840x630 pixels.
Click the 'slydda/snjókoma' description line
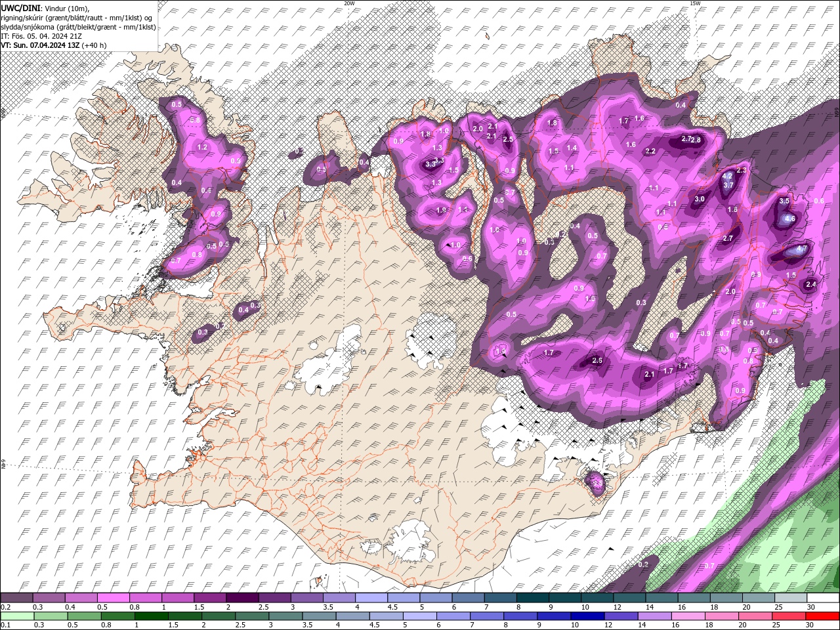[x=78, y=27]
